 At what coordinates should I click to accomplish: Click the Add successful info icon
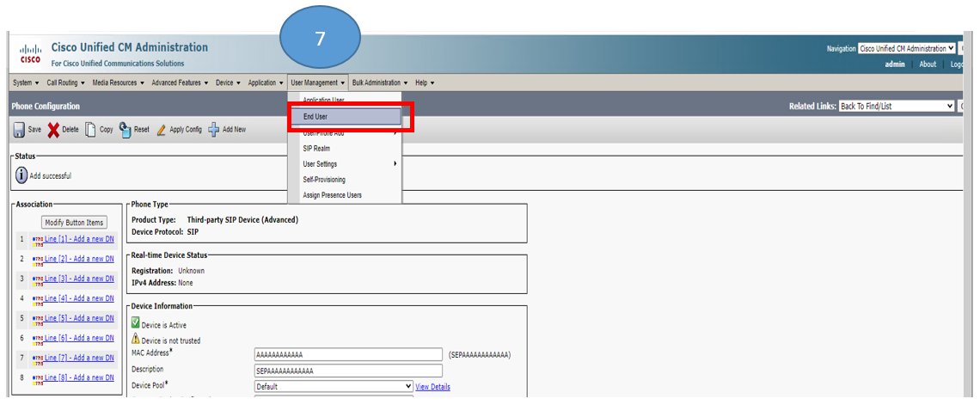(x=21, y=175)
